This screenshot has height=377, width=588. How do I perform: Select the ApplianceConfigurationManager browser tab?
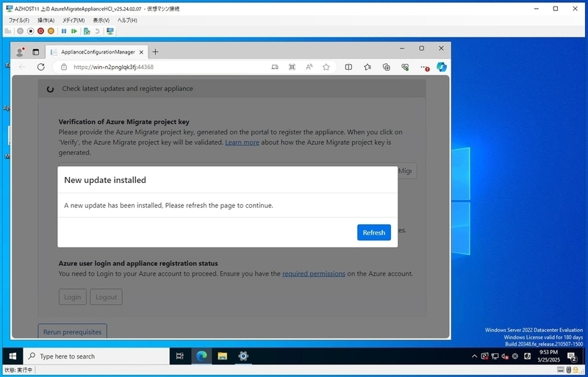click(x=97, y=52)
